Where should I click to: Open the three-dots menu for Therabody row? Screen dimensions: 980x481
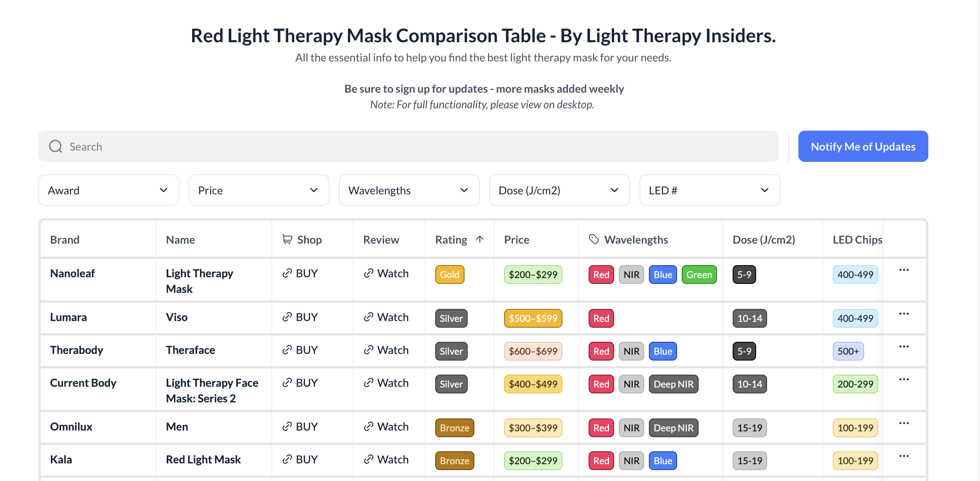point(904,347)
